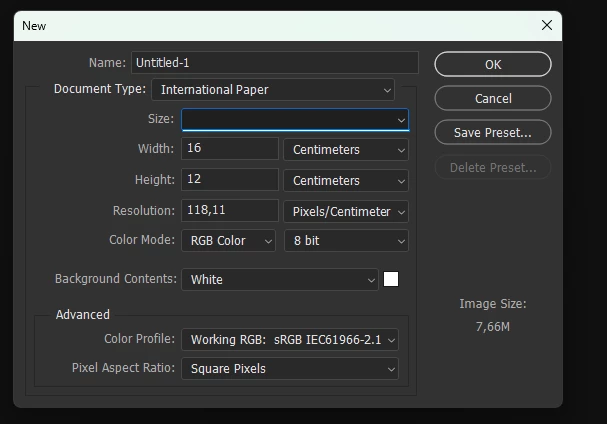Image resolution: width=607 pixels, height=424 pixels.
Task: Open the empty Size dropdown
Action: click(x=295, y=120)
